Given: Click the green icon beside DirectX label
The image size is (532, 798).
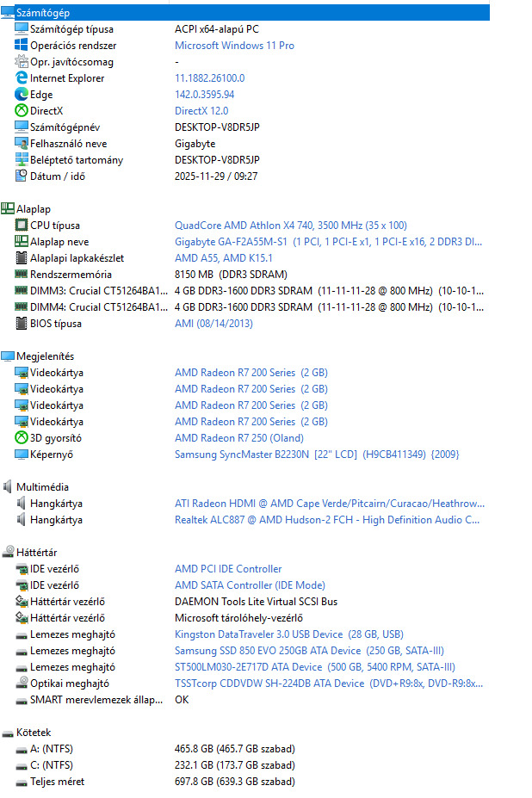Looking at the screenshot, I should tap(22, 110).
